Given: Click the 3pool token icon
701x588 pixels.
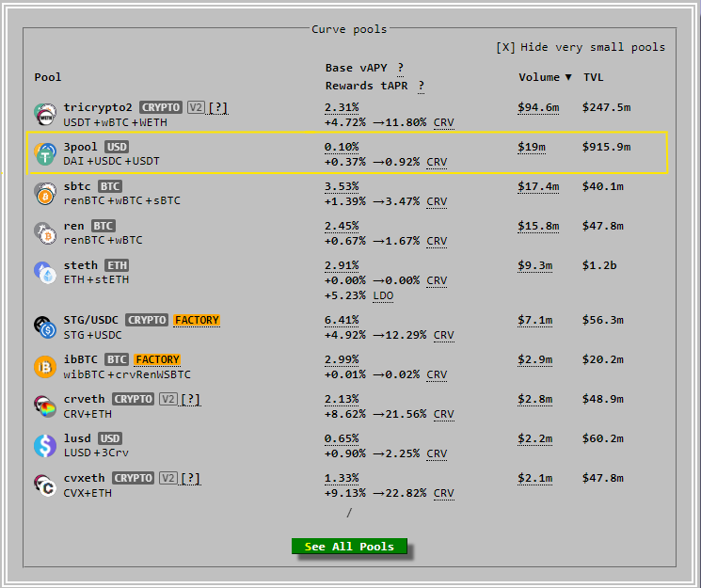Looking at the screenshot, I should pyautogui.click(x=45, y=154).
